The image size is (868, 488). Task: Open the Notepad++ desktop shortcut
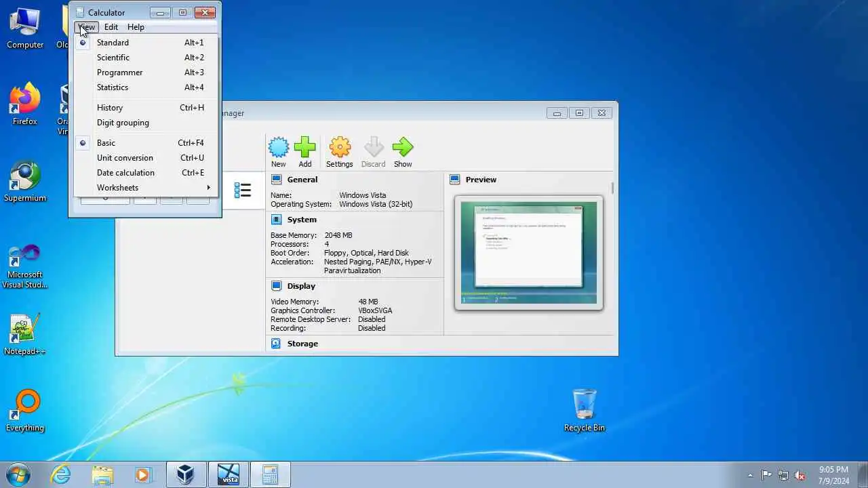(25, 335)
